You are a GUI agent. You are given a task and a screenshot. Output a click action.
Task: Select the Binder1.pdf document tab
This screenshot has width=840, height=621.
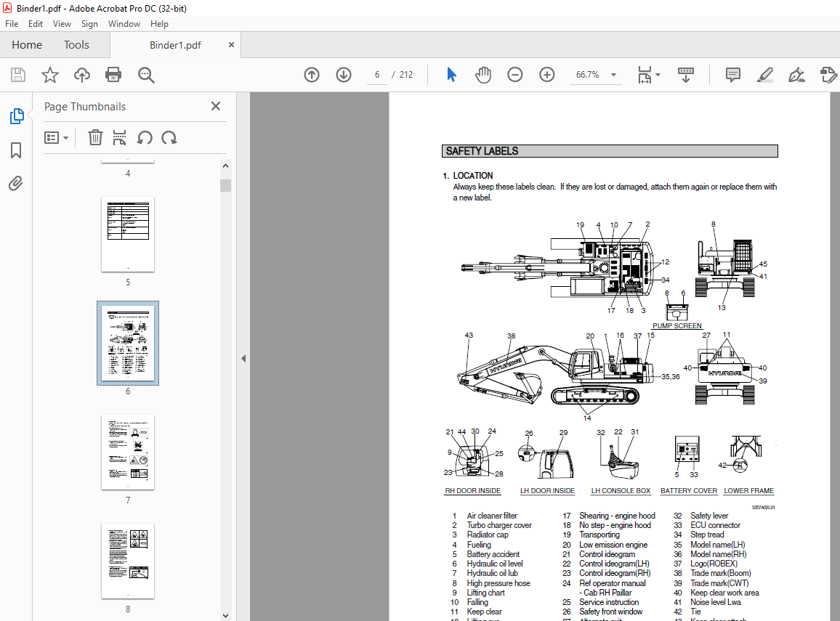(x=175, y=45)
